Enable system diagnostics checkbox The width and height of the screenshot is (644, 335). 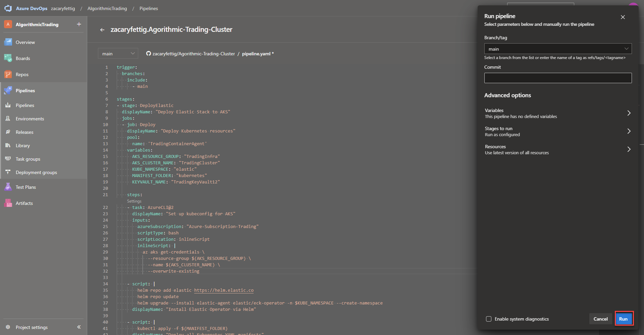tap(489, 319)
